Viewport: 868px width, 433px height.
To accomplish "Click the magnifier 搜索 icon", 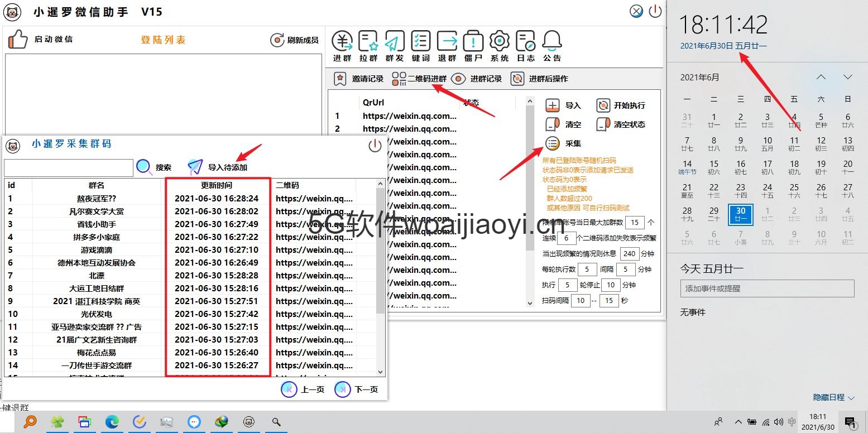I will (145, 167).
